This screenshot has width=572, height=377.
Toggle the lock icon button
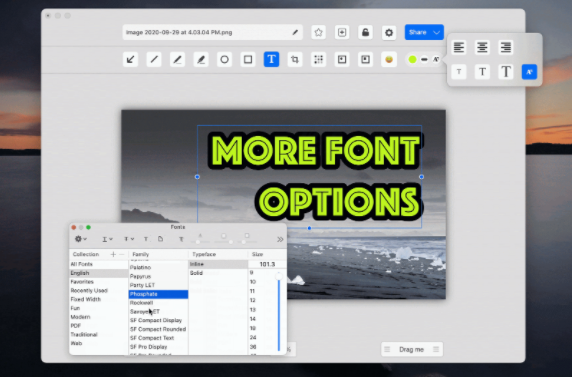coord(365,32)
